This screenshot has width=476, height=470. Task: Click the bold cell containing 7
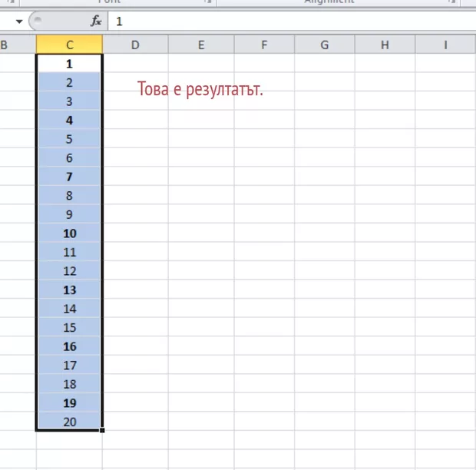pos(69,177)
